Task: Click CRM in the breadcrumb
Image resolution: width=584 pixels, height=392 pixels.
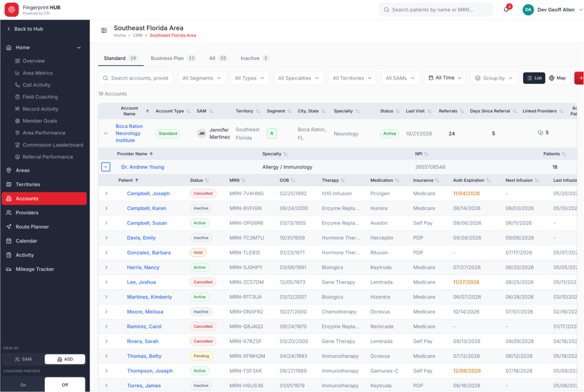Action: tap(138, 36)
